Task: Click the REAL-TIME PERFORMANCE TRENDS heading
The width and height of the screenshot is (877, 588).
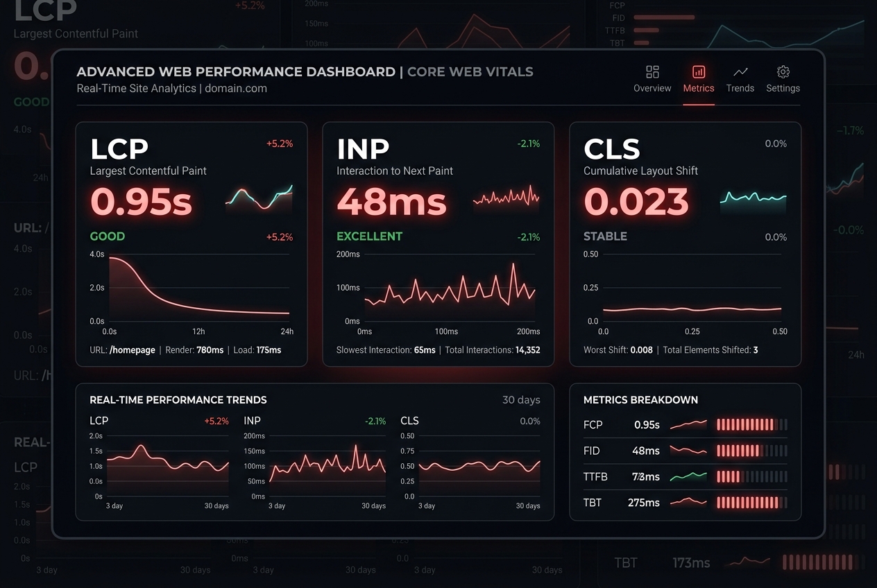Action: coord(178,400)
